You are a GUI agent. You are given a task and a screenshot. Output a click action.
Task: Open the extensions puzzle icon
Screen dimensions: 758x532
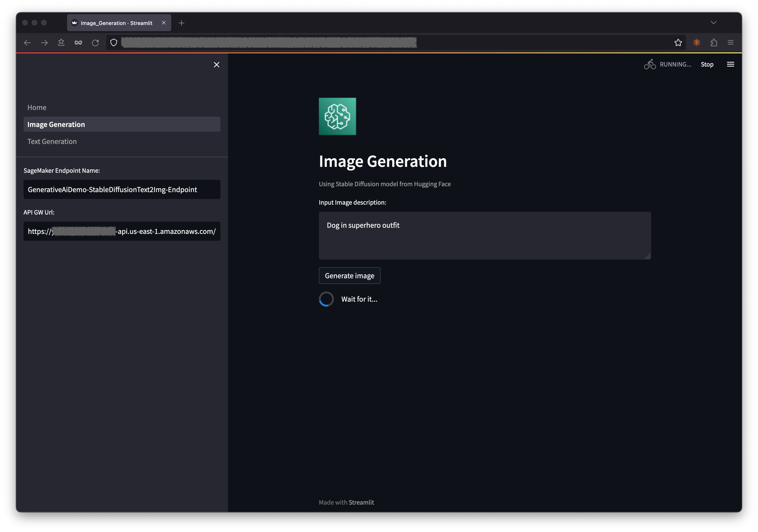click(x=713, y=42)
